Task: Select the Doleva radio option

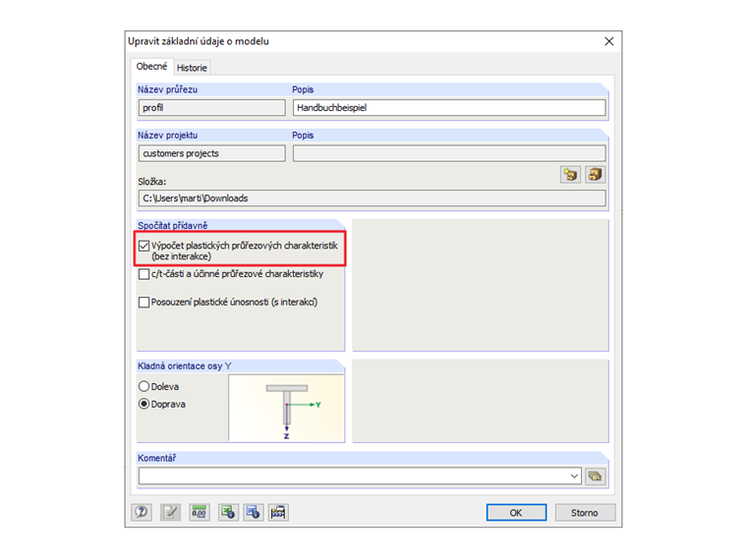Action: click(144, 386)
